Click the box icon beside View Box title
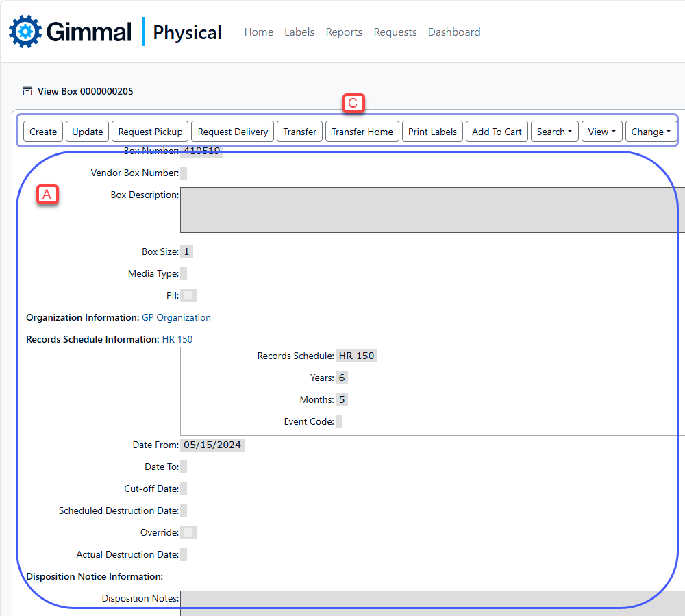685x616 pixels. (x=27, y=91)
